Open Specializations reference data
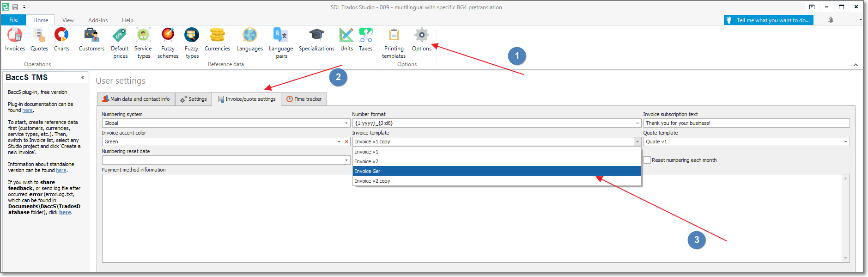This screenshot has width=868, height=277. pos(316,40)
